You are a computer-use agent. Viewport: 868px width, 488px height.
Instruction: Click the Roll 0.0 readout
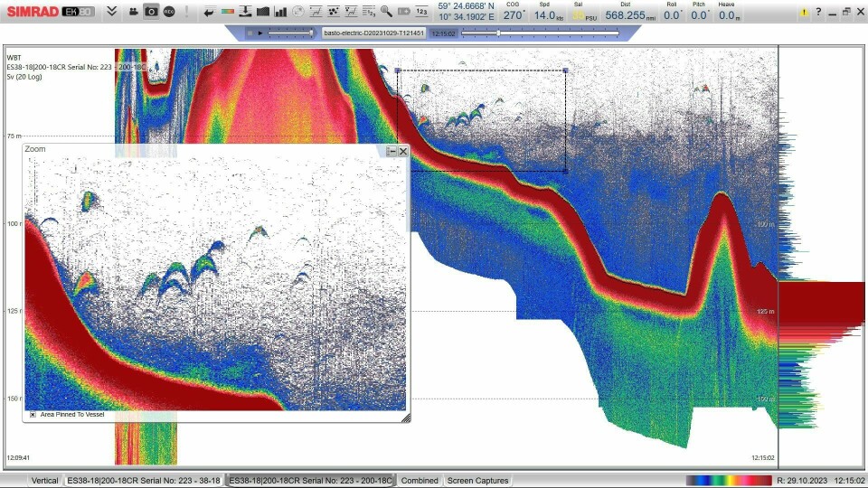672,12
